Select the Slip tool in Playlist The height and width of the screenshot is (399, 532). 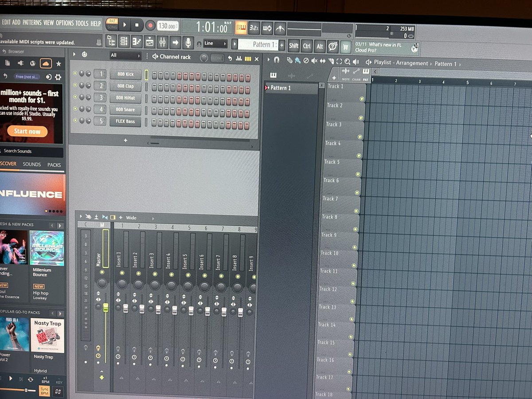[323, 61]
